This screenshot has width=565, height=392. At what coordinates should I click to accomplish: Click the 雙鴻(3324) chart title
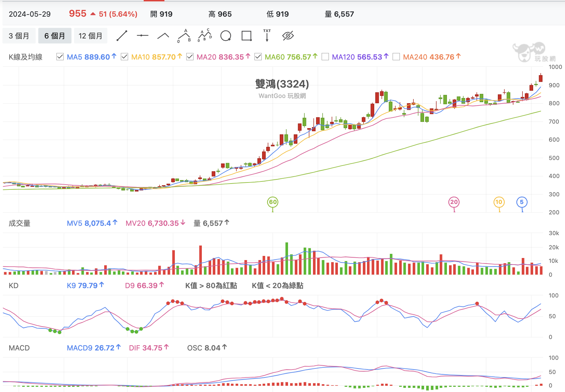[x=282, y=84]
